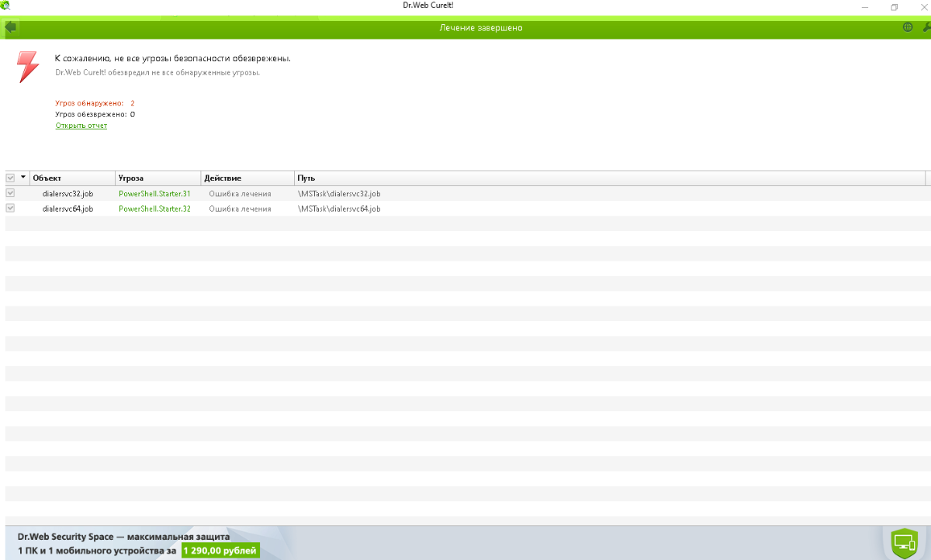Click the Dr.Web Security Space banner text

[123, 536]
